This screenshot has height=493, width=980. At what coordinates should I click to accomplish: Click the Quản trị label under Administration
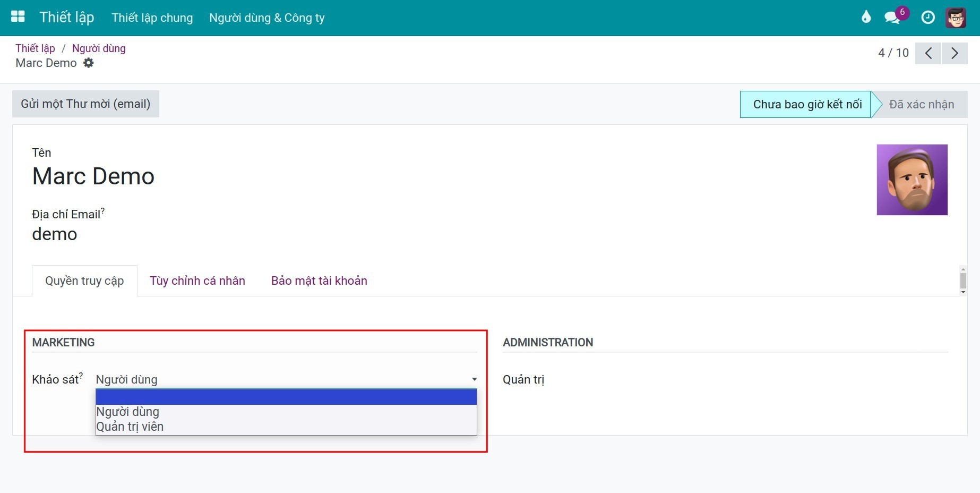[523, 379]
